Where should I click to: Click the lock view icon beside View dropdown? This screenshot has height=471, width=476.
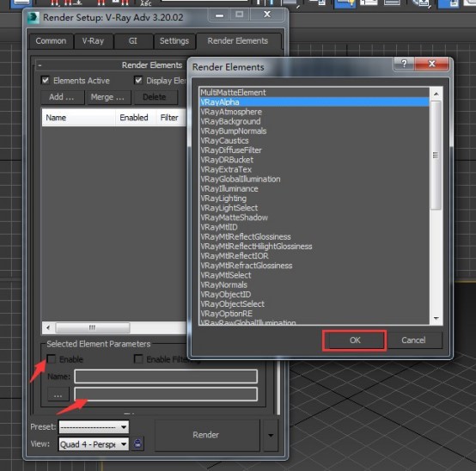(137, 443)
